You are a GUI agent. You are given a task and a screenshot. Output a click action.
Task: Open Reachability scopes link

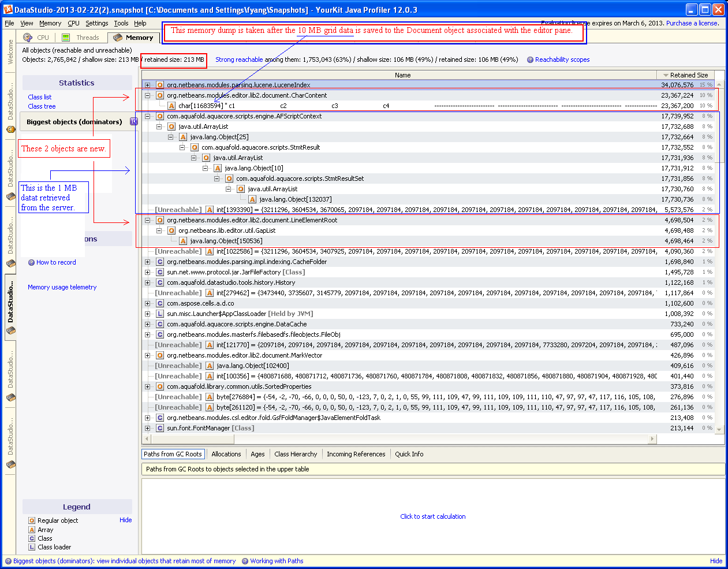point(562,59)
